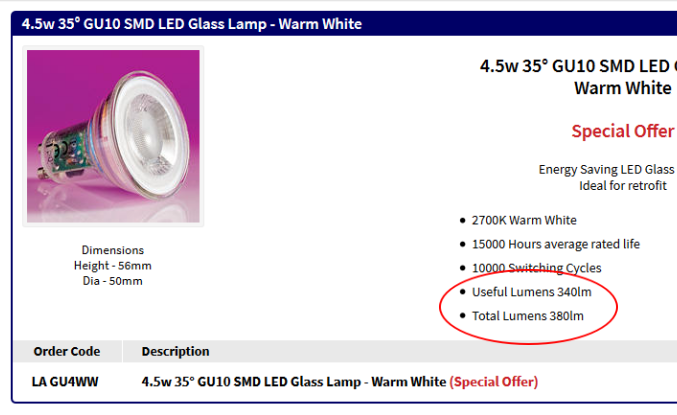677x415 pixels.
Task: Click the 10000 Switching Cycles bullet
Action: [536, 268]
